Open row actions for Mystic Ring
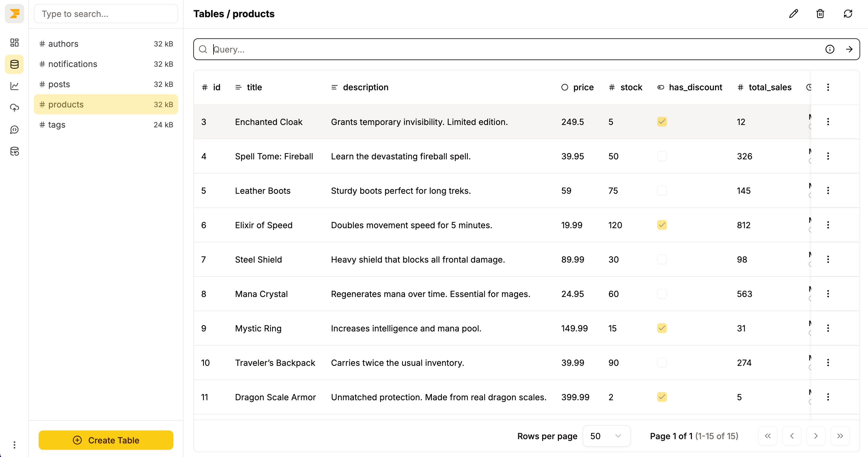Viewport: 868px width, 457px height. tap(828, 328)
